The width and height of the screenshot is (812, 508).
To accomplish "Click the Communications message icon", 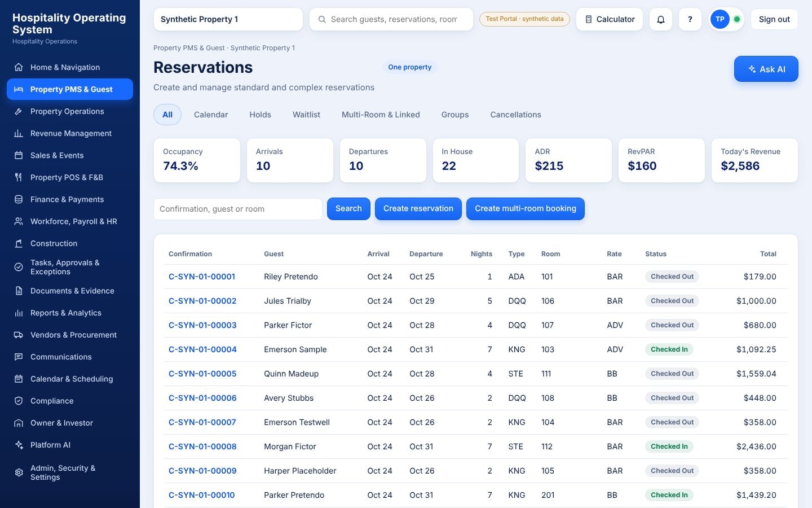I will (x=19, y=357).
